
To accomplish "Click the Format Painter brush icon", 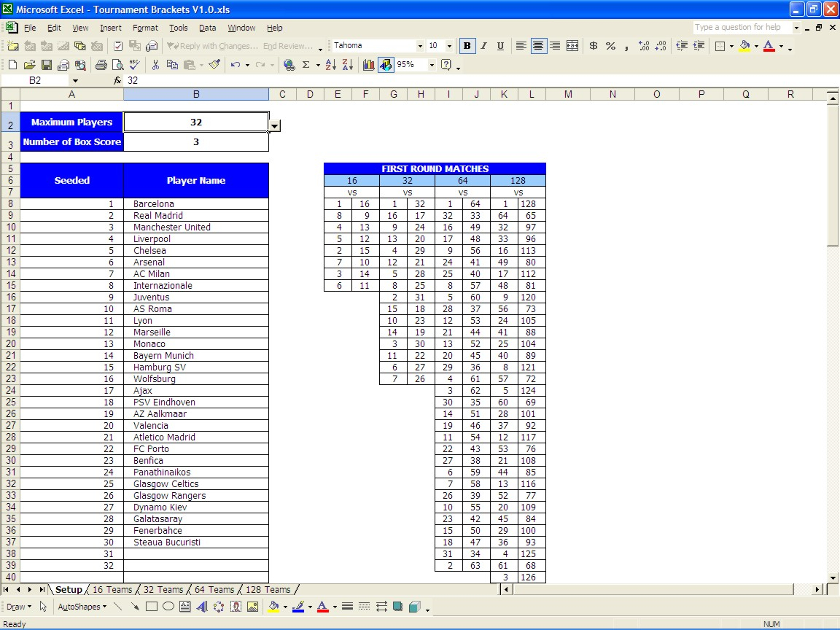I will [214, 65].
